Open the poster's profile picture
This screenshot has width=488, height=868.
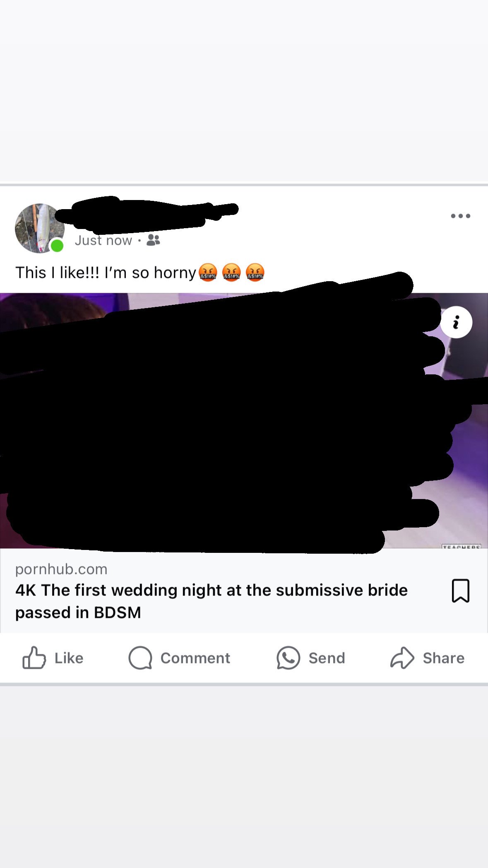[x=40, y=228]
